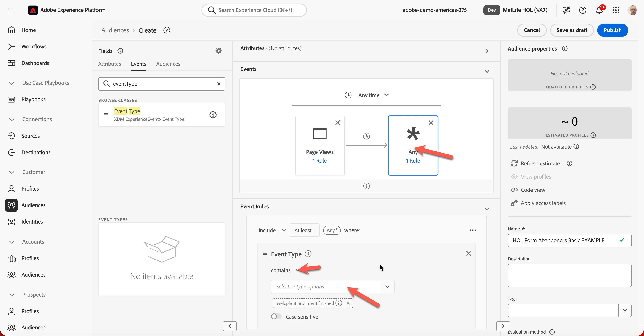The height and width of the screenshot is (336, 644).
Task: Delete the Event Type rule
Action: pos(469,253)
